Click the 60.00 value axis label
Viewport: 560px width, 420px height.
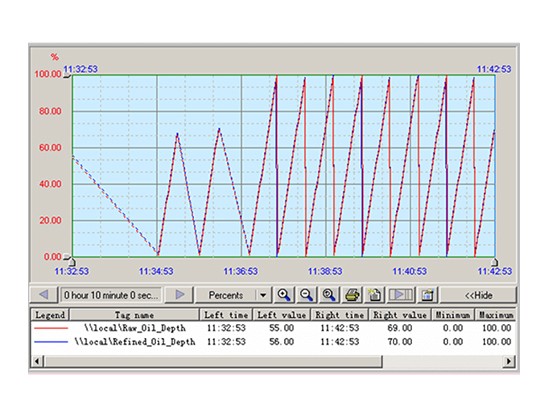(50, 148)
